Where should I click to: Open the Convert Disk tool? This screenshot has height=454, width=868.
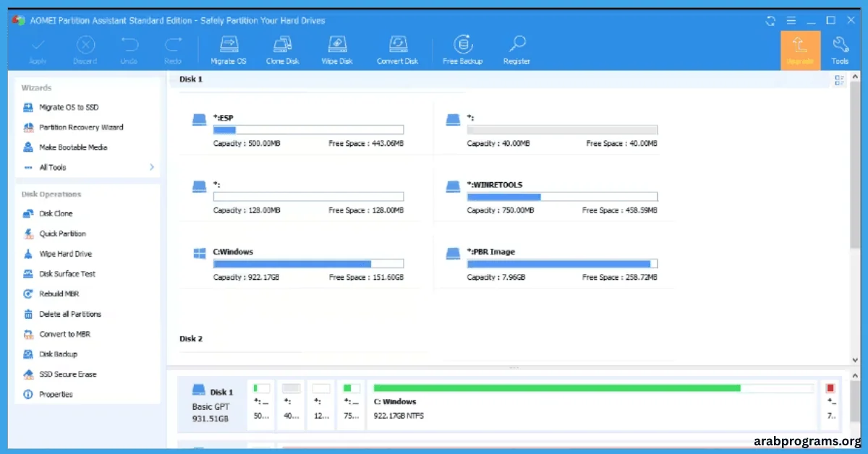397,50
